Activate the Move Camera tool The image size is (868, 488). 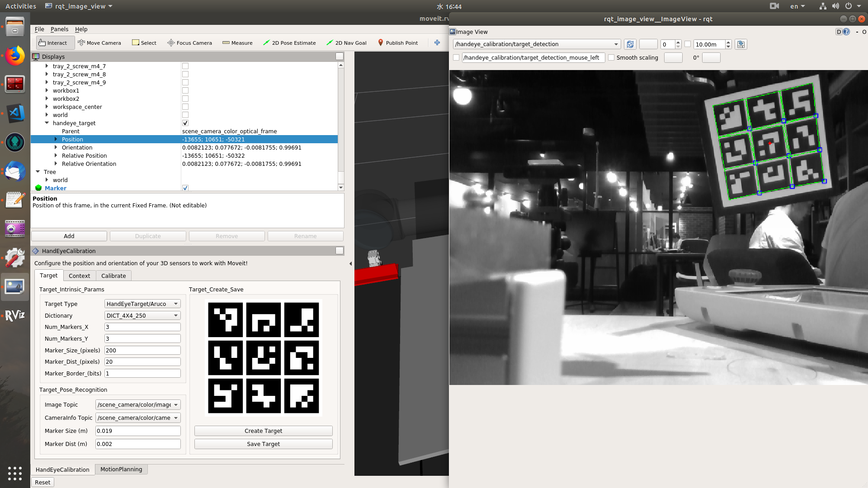(99, 42)
